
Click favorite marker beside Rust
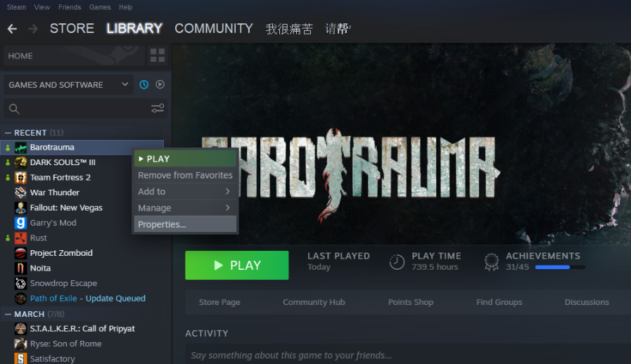(x=8, y=238)
